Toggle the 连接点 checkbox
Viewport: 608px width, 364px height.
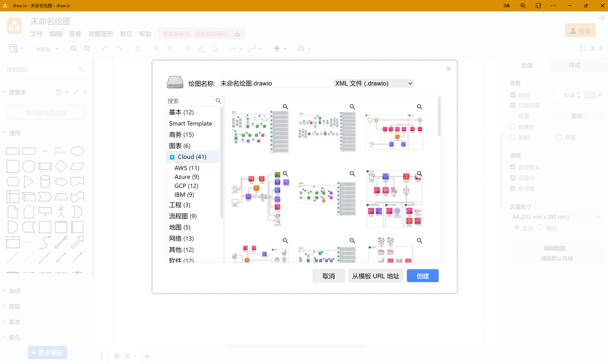[x=513, y=177]
